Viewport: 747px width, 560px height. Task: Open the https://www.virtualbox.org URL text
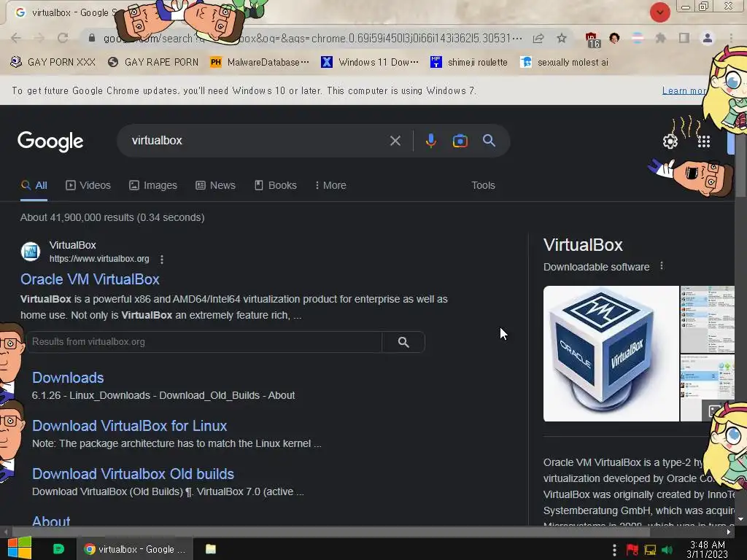[99, 259]
